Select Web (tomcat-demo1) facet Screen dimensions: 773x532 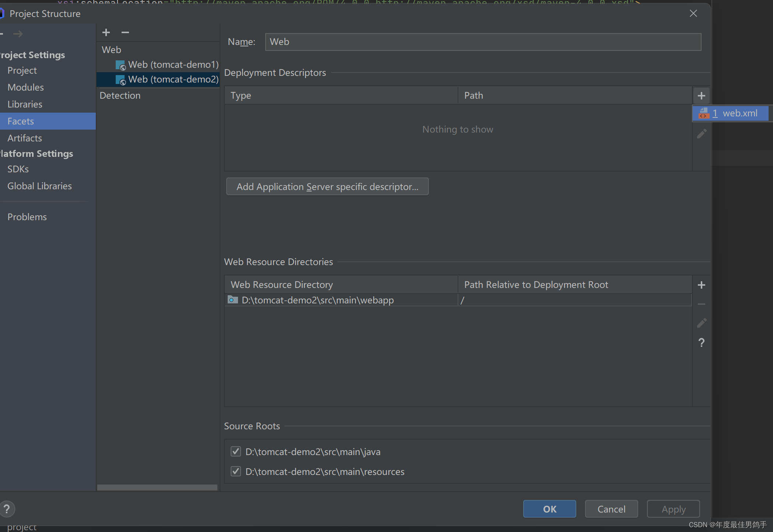(173, 65)
